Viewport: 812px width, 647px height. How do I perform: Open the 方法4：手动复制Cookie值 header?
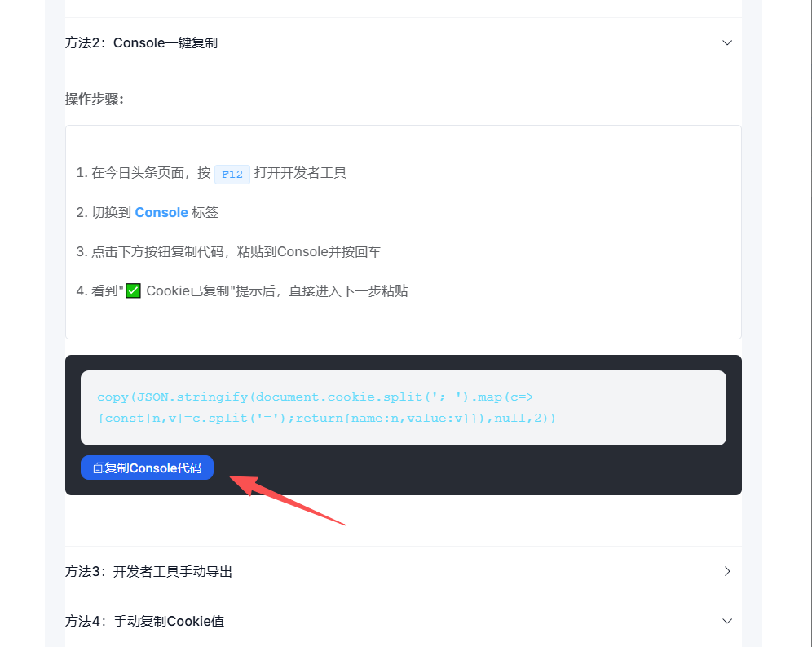click(x=404, y=621)
